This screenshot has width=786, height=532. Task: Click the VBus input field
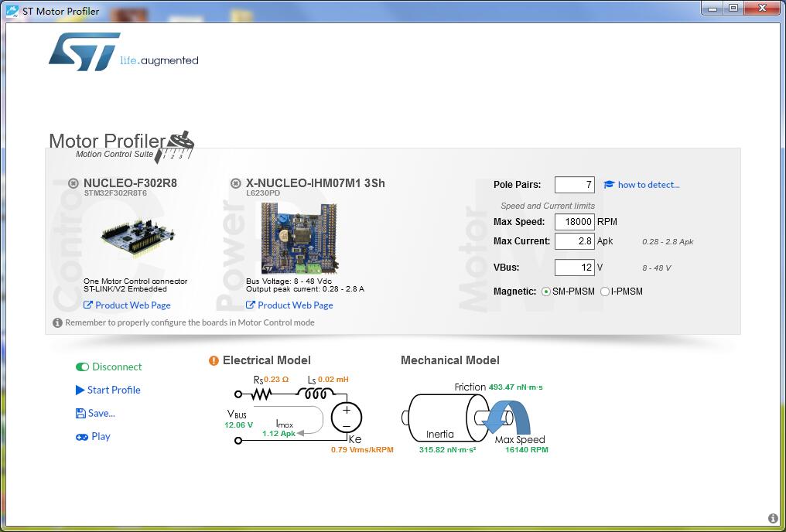coord(575,268)
